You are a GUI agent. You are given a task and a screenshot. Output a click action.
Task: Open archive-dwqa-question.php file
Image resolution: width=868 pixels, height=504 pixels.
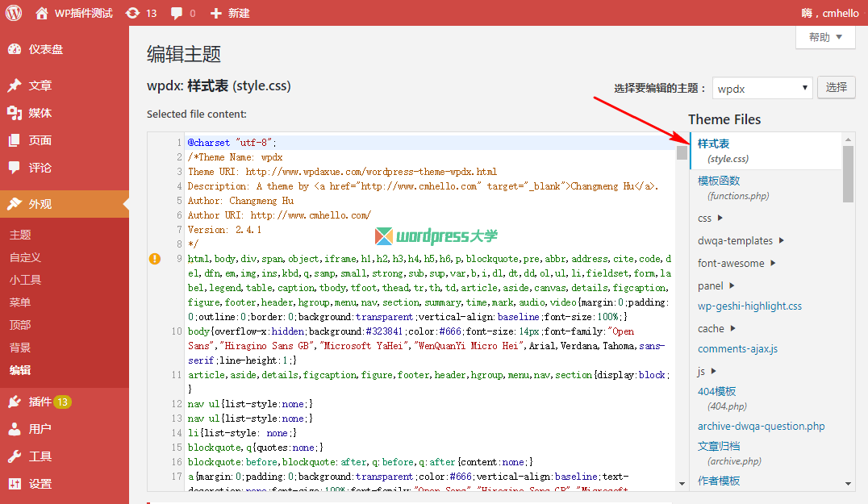(762, 426)
